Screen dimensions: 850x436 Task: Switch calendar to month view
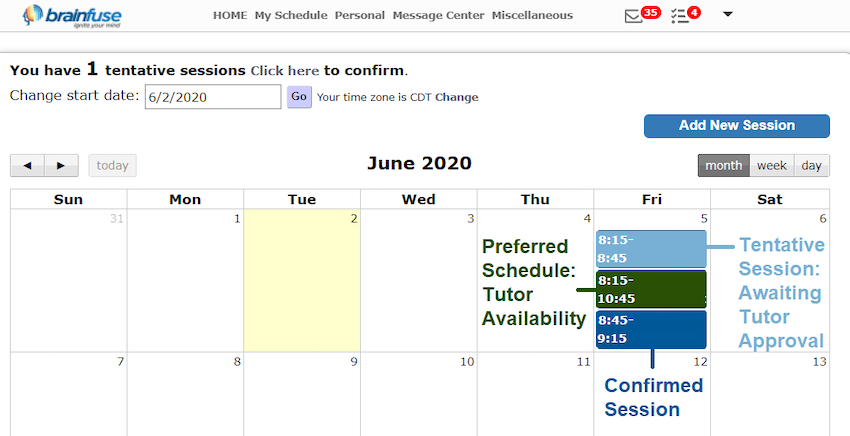coord(723,166)
